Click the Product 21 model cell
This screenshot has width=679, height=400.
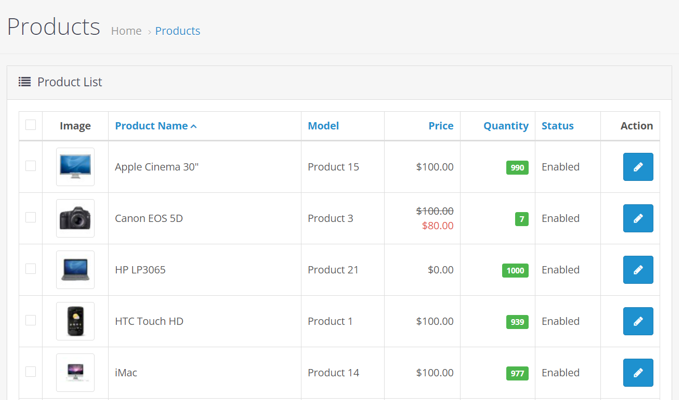(333, 270)
